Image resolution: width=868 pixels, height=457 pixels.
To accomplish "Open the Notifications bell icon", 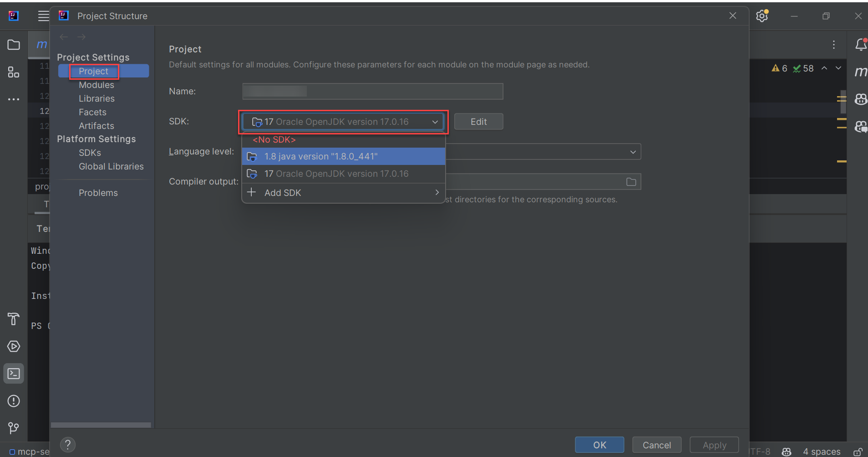I will [x=861, y=44].
